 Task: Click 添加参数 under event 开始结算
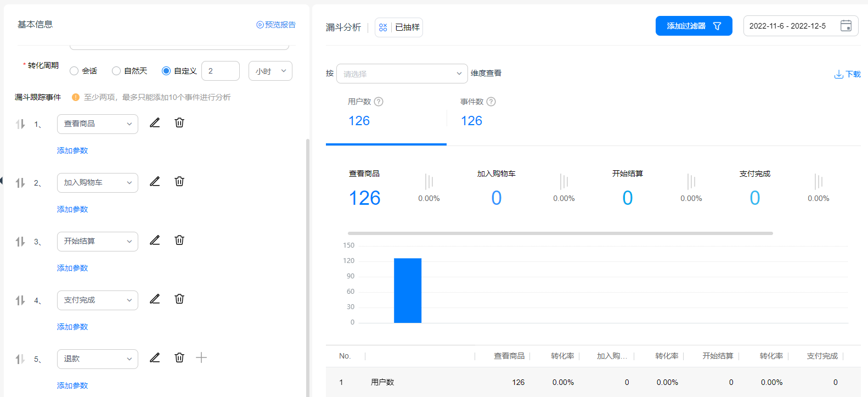click(x=72, y=268)
